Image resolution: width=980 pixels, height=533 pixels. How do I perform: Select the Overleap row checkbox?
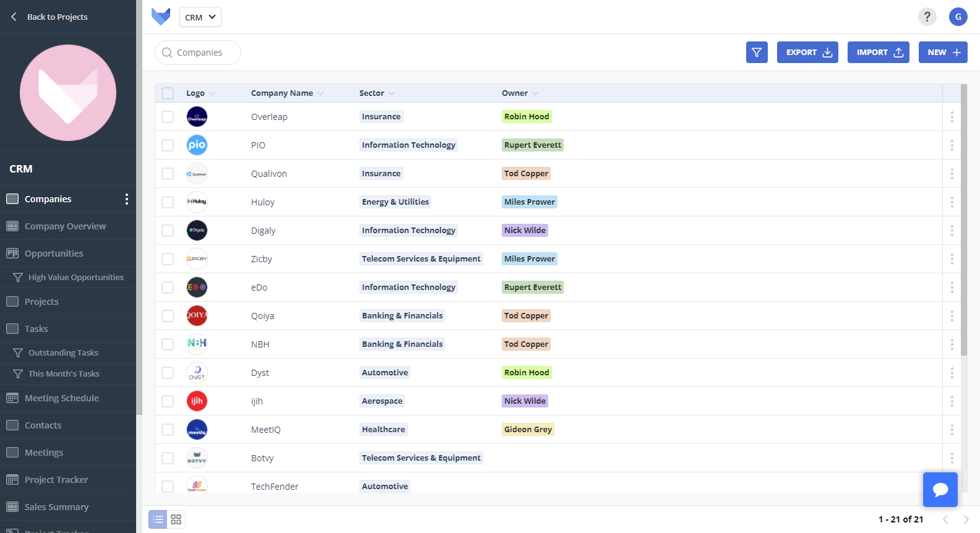(x=168, y=117)
